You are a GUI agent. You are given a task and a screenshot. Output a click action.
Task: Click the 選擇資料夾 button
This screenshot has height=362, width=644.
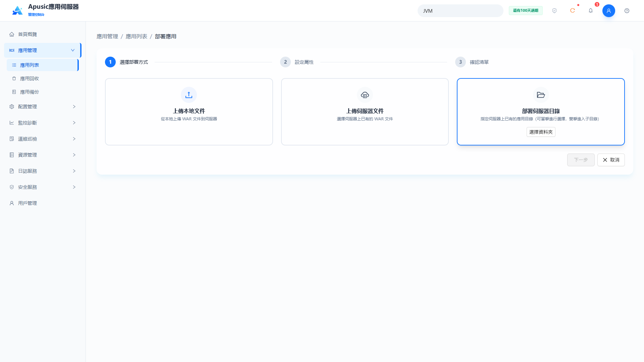(x=541, y=132)
